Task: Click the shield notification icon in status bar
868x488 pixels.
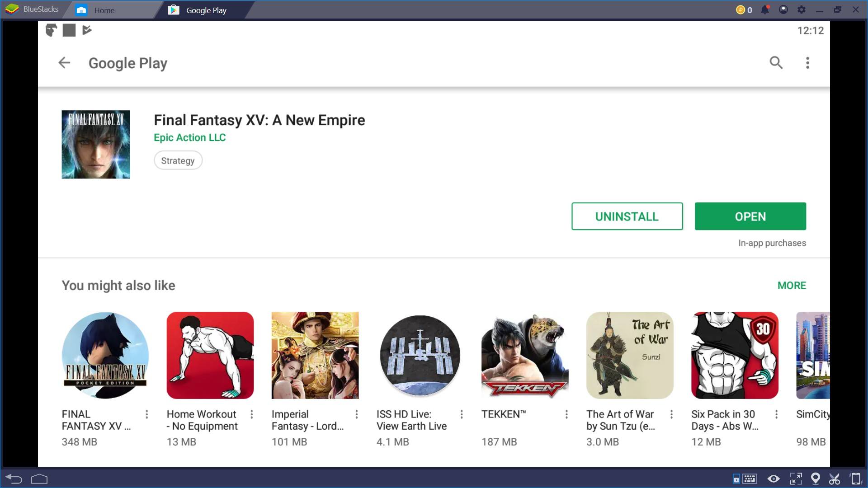Action: 51,30
